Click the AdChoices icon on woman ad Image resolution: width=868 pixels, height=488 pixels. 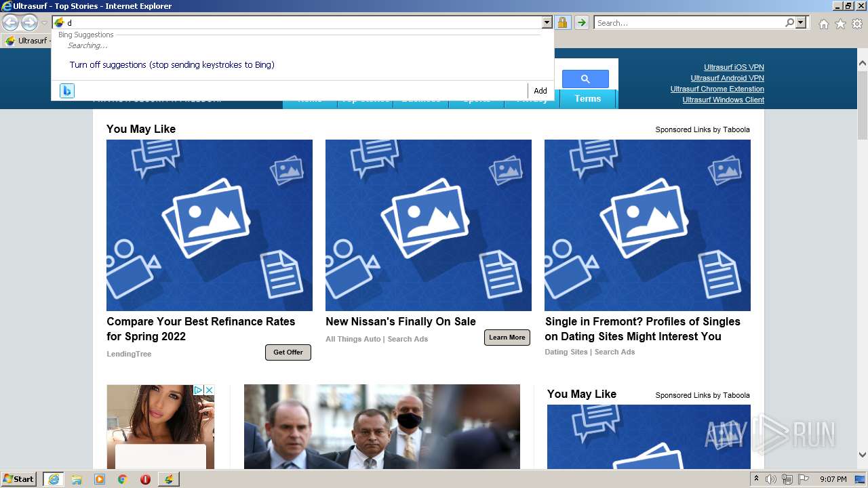tap(199, 390)
